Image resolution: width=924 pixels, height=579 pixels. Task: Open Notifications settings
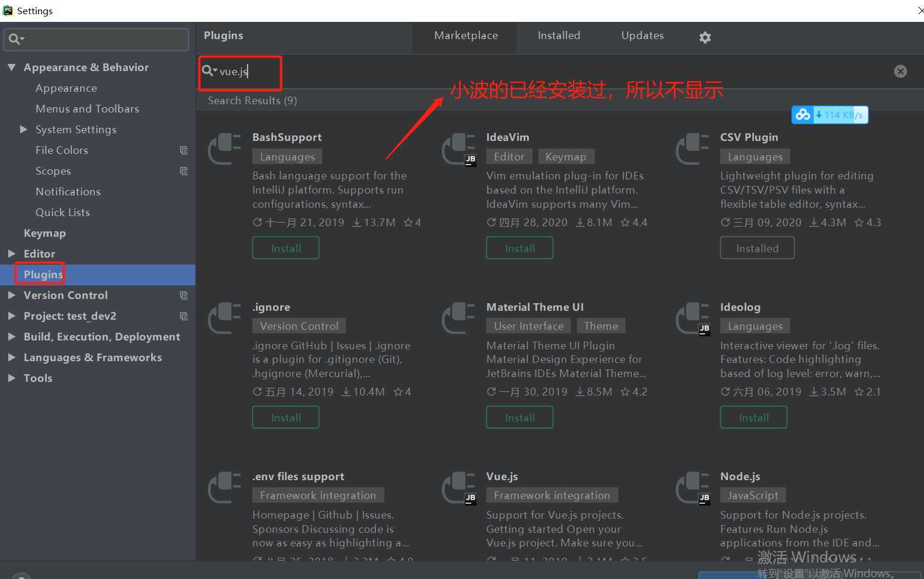tap(68, 192)
